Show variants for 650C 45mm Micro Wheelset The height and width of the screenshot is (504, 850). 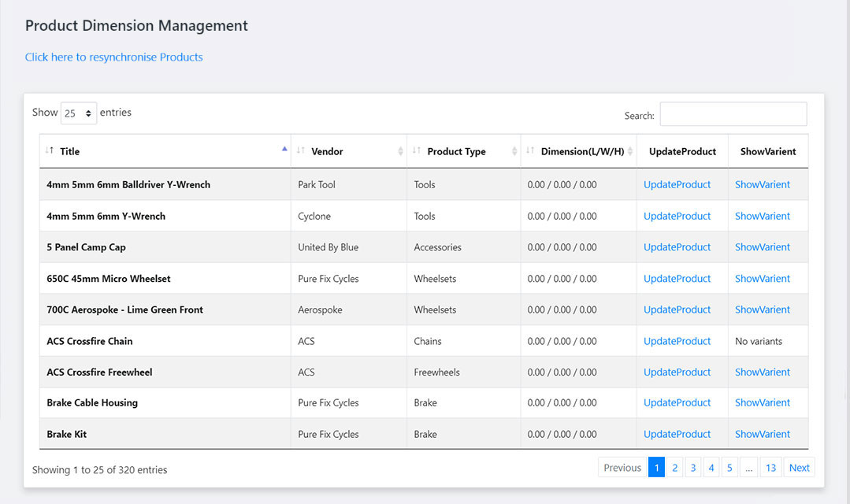[x=762, y=279]
